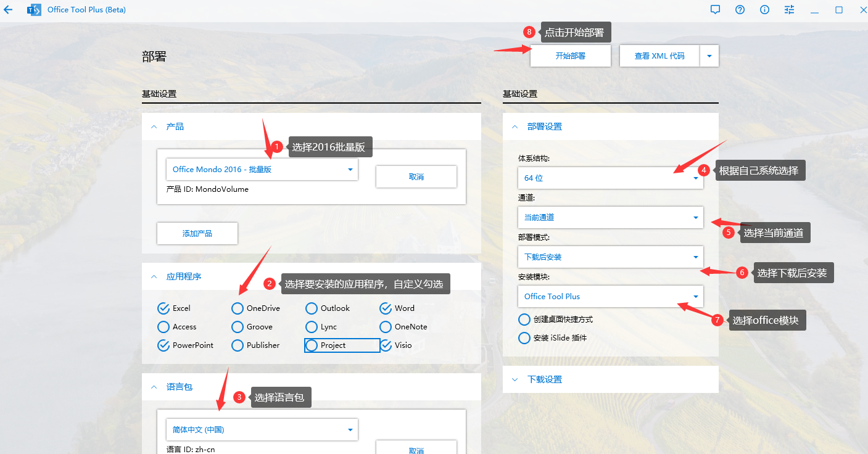This screenshot has width=868, height=454.
Task: Click 取消 next to the language dropdown
Action: [x=416, y=447]
